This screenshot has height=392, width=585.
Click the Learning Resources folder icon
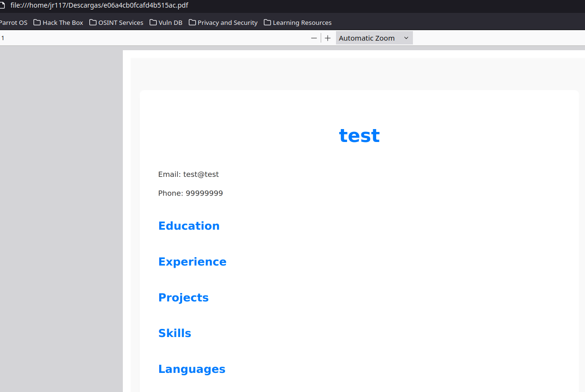[267, 22]
